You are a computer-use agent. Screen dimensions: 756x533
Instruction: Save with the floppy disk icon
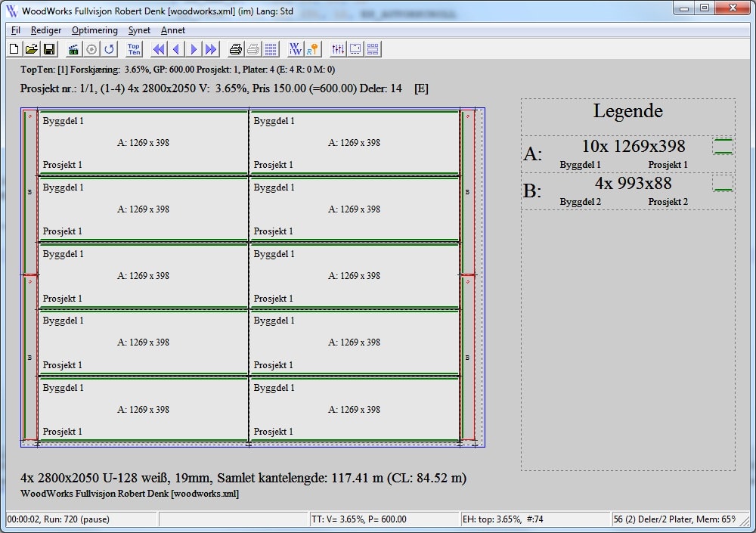coord(48,48)
